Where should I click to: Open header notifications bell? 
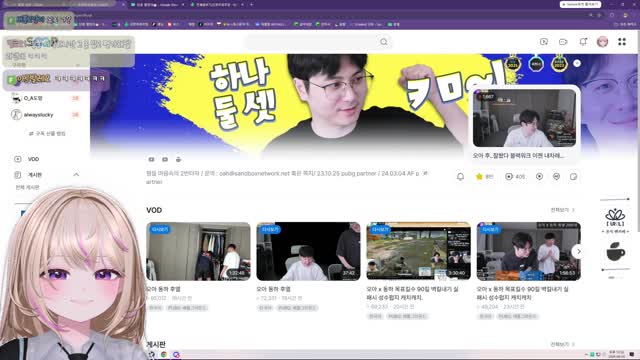pyautogui.click(x=583, y=42)
